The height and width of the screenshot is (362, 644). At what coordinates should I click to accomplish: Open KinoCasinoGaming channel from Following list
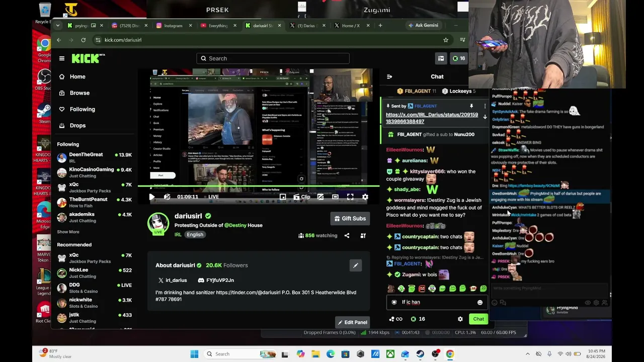95,172
